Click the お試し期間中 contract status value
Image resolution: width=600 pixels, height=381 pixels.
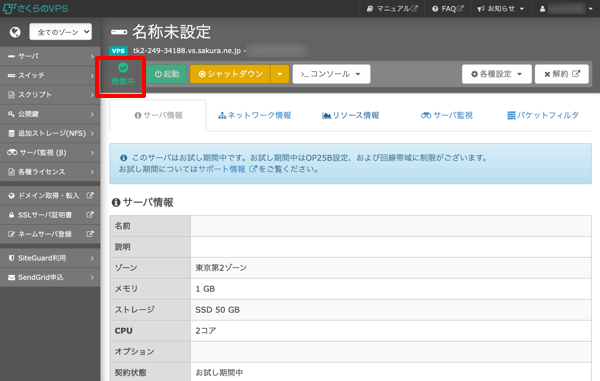point(219,372)
